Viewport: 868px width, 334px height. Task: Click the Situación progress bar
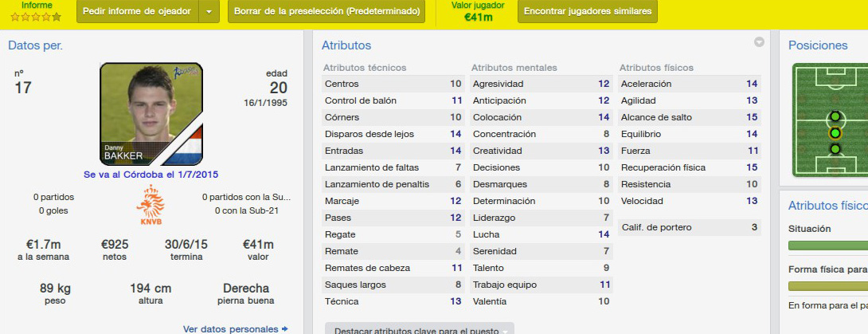click(x=828, y=246)
